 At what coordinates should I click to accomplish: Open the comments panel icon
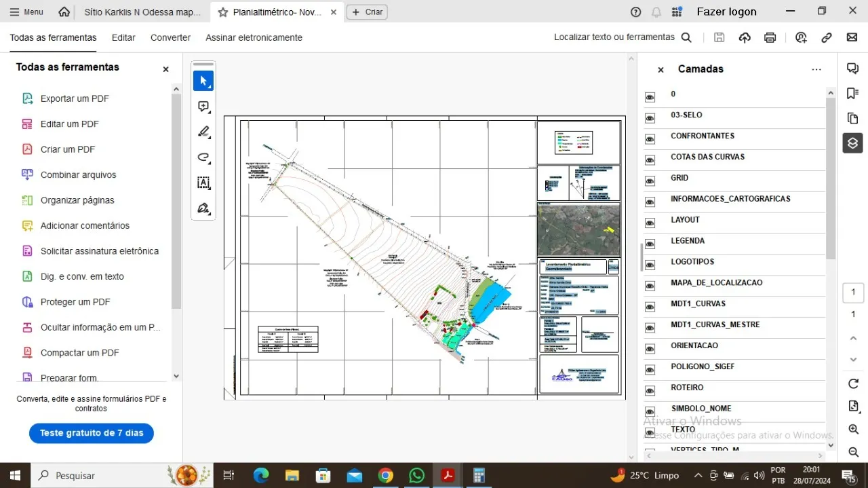tap(853, 68)
